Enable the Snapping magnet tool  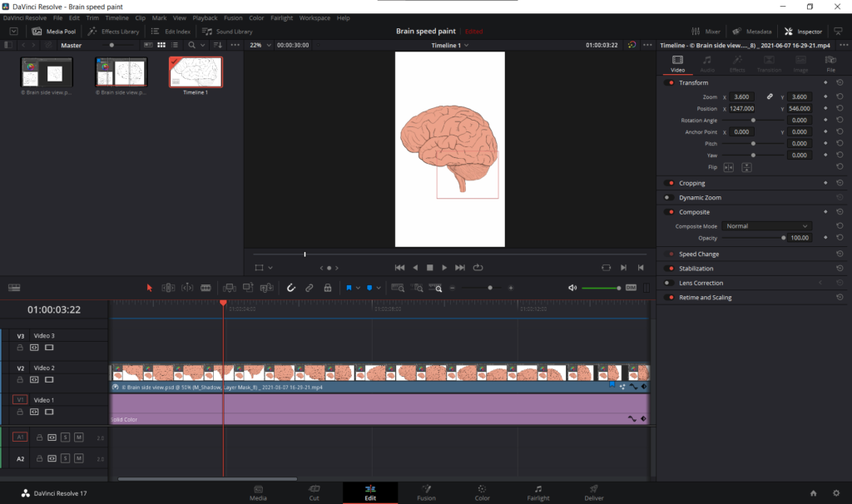(x=290, y=288)
